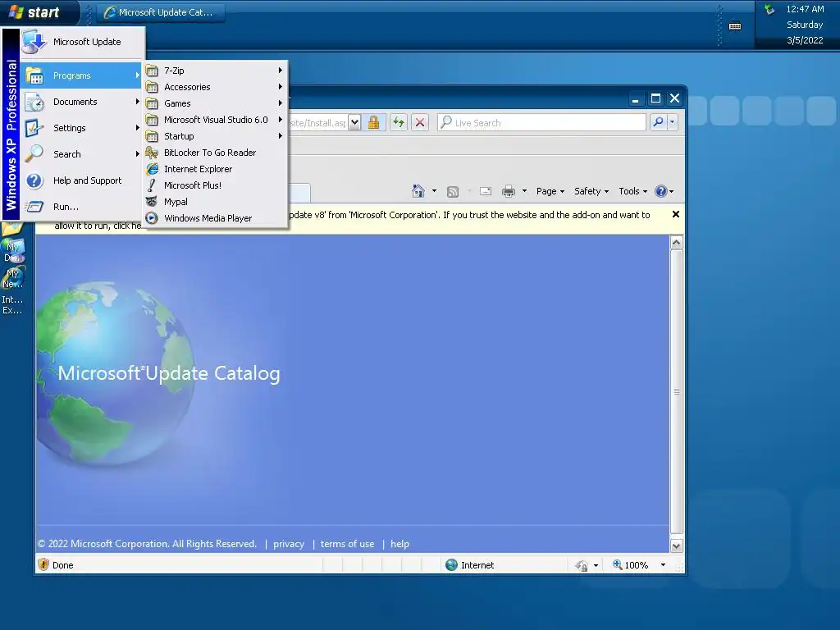This screenshot has height=630, width=840.
Task: Launch BitLocker To Go Reader
Action: (216, 153)
